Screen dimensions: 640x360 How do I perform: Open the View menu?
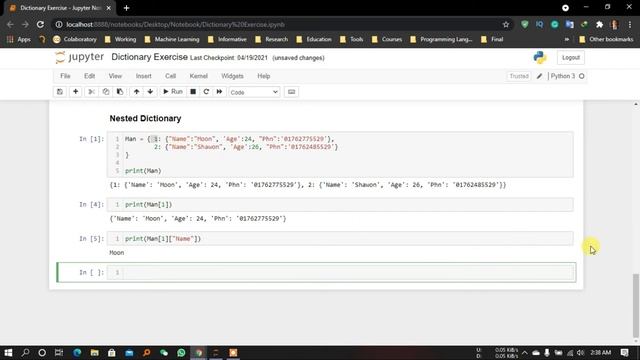[x=115, y=76]
